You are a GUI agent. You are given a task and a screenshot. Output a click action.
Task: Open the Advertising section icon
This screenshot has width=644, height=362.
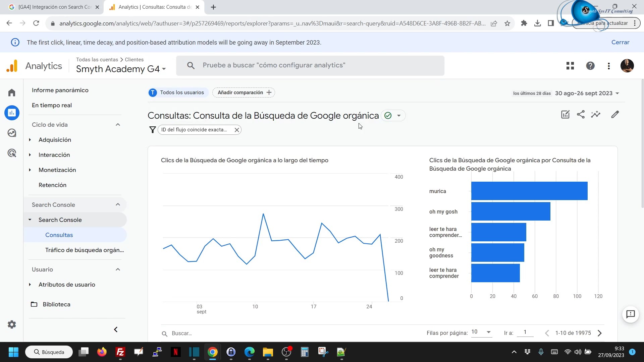(12, 153)
